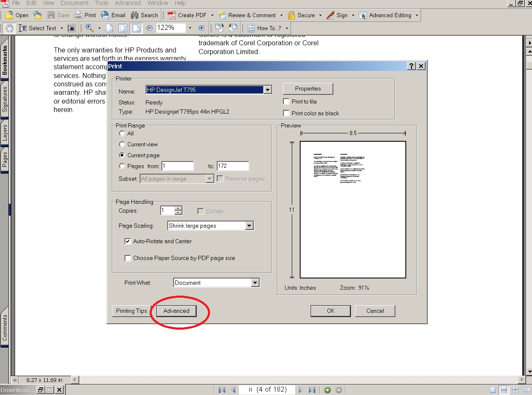Screen dimensions: 532x395
Task: Click the Pages from input field
Action: [x=178, y=166]
